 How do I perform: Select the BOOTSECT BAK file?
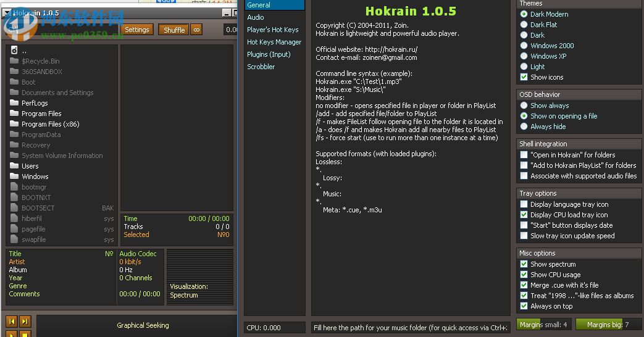coord(62,208)
